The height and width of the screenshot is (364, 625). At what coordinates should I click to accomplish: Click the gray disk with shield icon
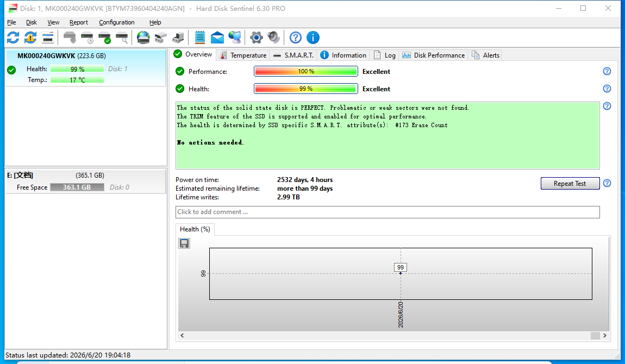pyautogui.click(x=70, y=38)
